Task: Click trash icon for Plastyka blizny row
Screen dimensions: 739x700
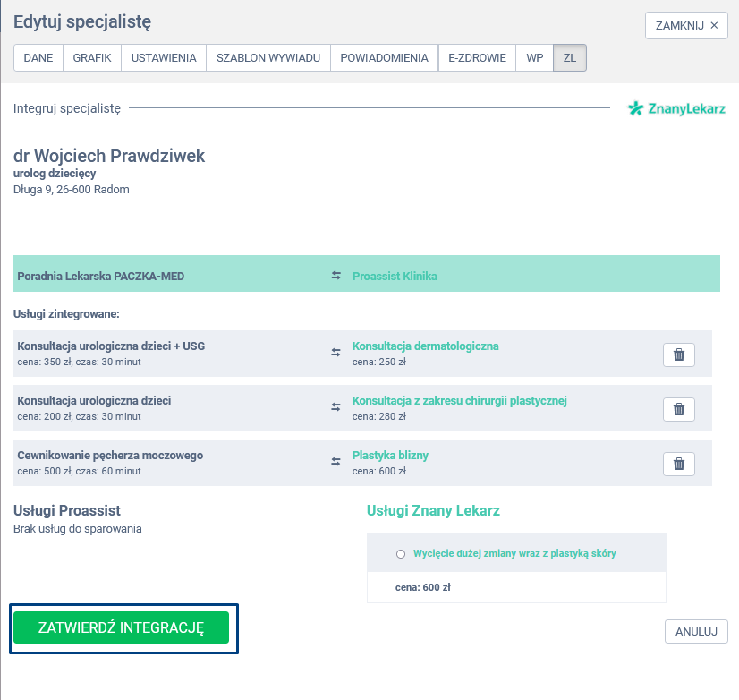Action: coord(678,464)
